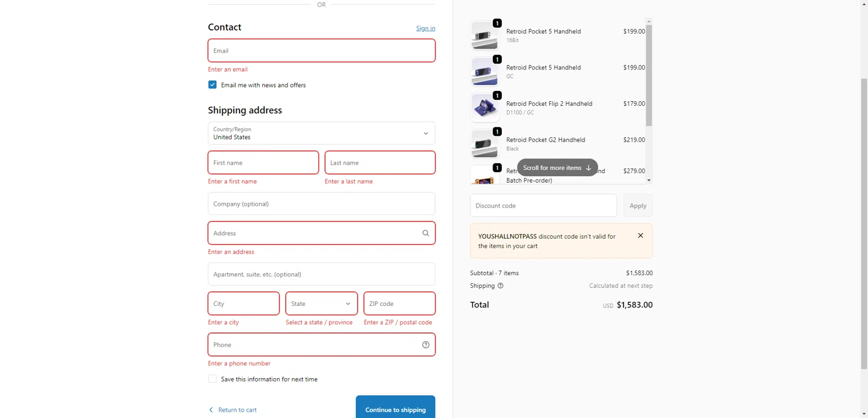Click the shipping info help icon
This screenshot has width=868, height=418.
(501, 286)
